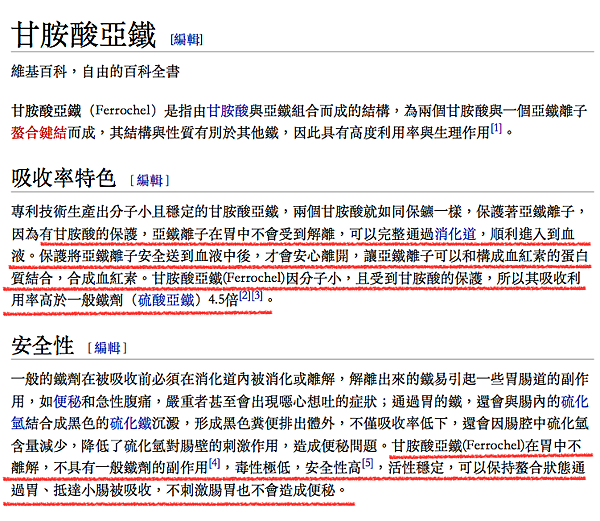The height and width of the screenshot is (521, 600).
Task: Click the phrase 毒性極低 in the safety section
Action: tap(263, 468)
